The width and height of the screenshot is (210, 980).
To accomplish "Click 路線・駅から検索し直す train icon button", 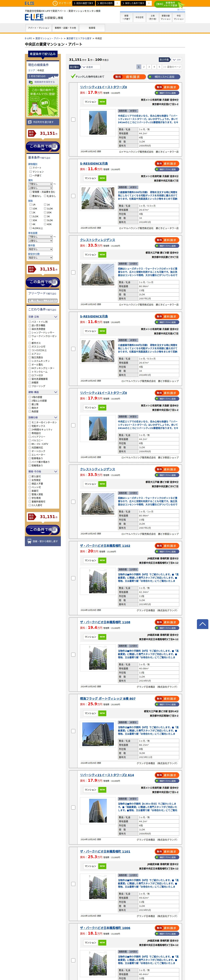I will pyautogui.click(x=43, y=541).
